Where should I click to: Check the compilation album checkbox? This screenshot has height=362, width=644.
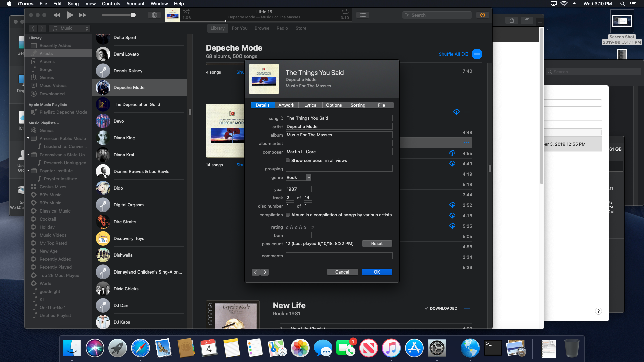[288, 215]
